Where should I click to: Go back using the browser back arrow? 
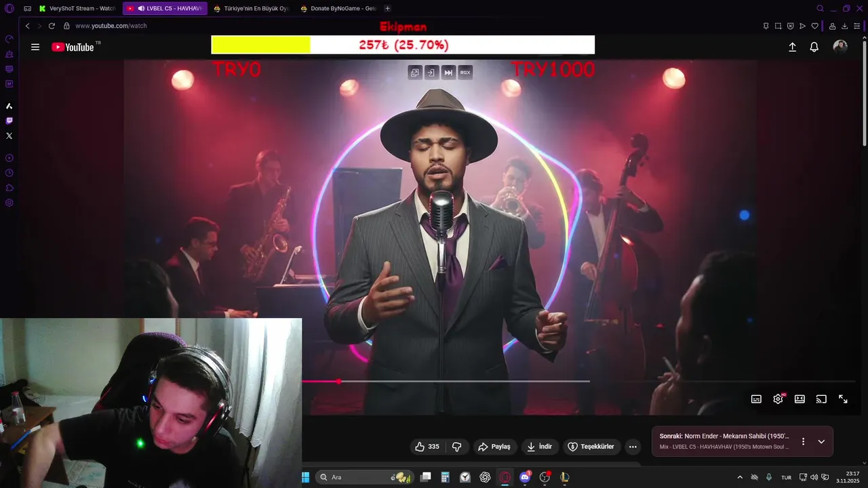[27, 26]
